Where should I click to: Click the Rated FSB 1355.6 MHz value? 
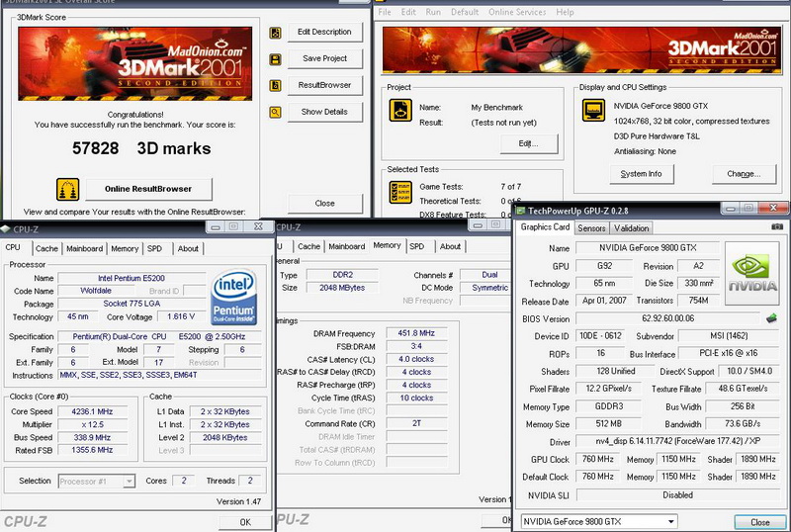point(92,450)
